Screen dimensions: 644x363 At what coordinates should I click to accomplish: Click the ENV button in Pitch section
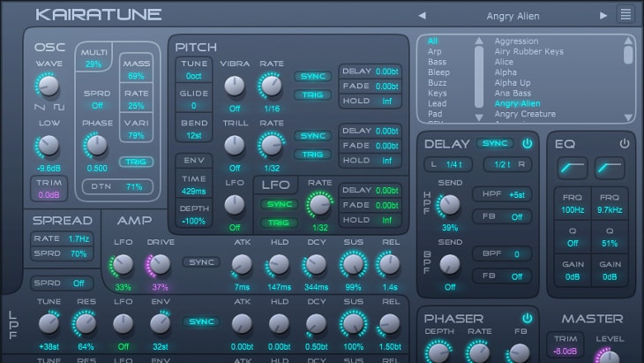pos(191,160)
